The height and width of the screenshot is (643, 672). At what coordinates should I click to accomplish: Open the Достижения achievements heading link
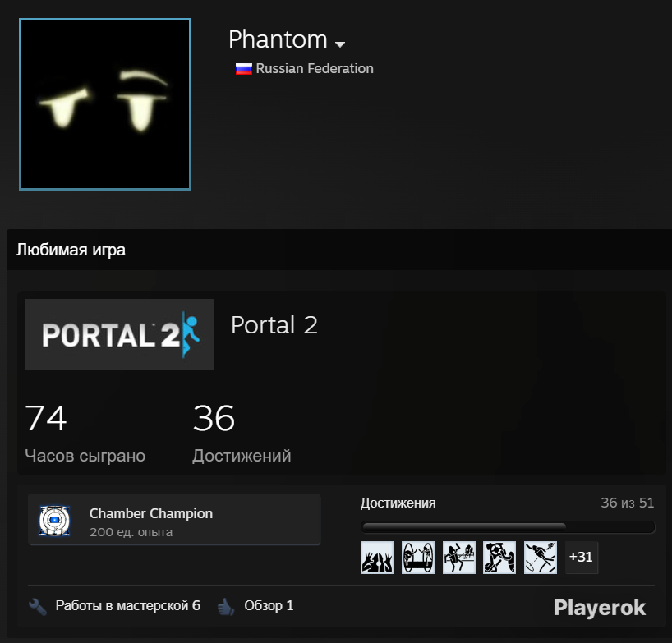click(398, 503)
